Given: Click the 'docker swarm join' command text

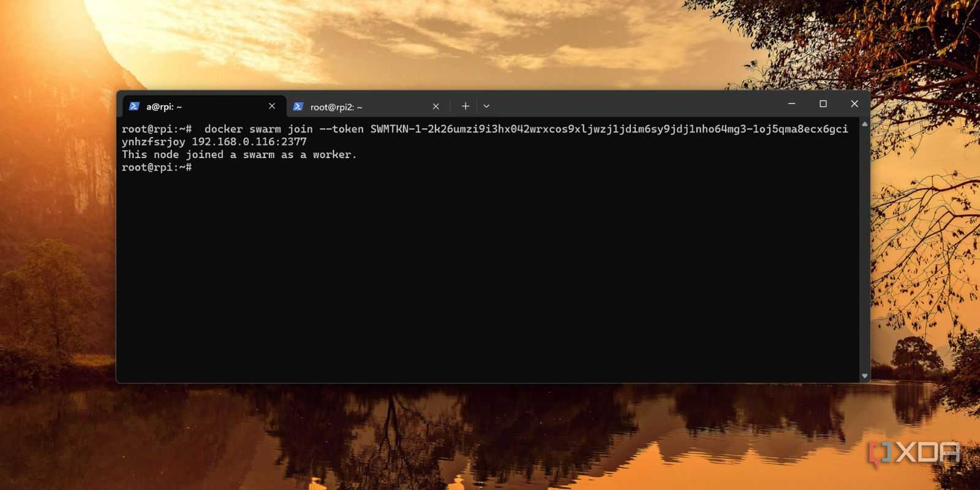Looking at the screenshot, I should (258, 129).
